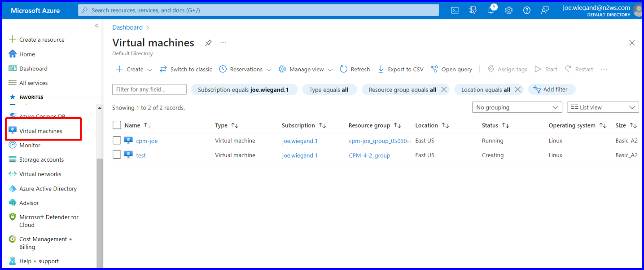Click the Add filter button

click(x=552, y=89)
